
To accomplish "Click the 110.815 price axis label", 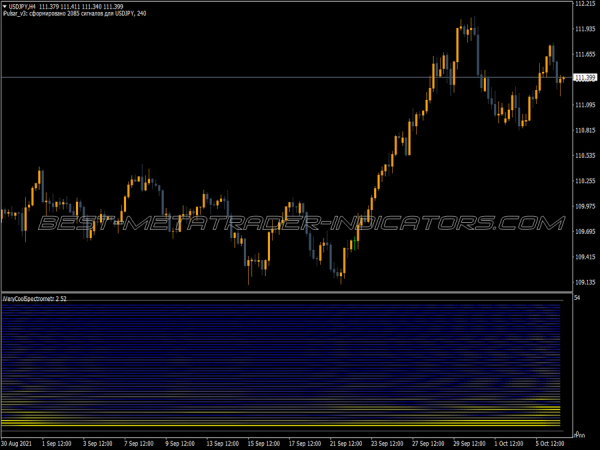I will pyautogui.click(x=585, y=130).
